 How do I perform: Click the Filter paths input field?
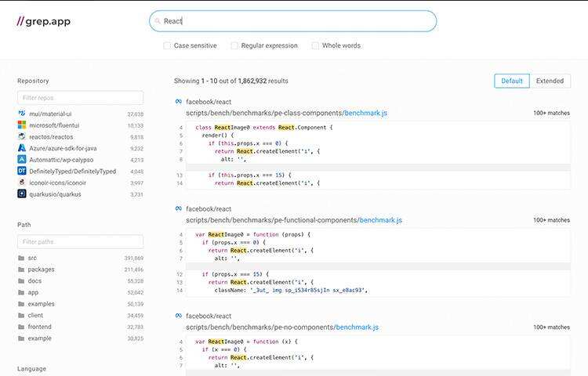(80, 242)
